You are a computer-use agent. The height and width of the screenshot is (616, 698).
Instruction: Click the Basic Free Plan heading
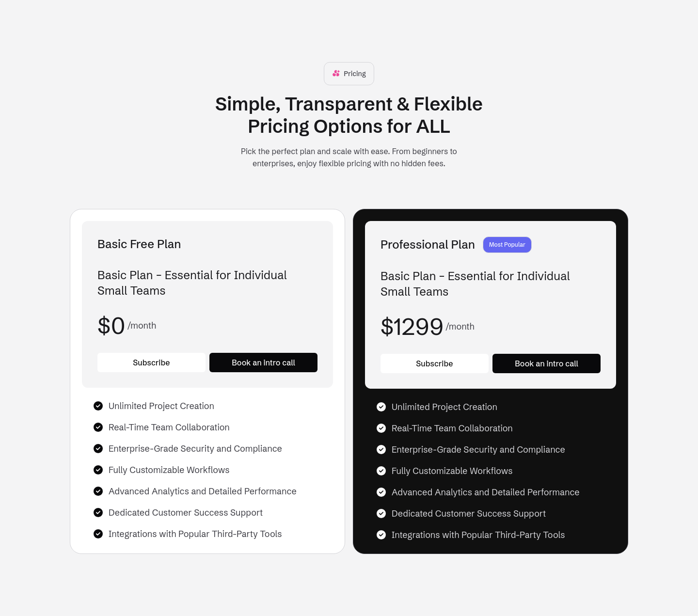139,244
